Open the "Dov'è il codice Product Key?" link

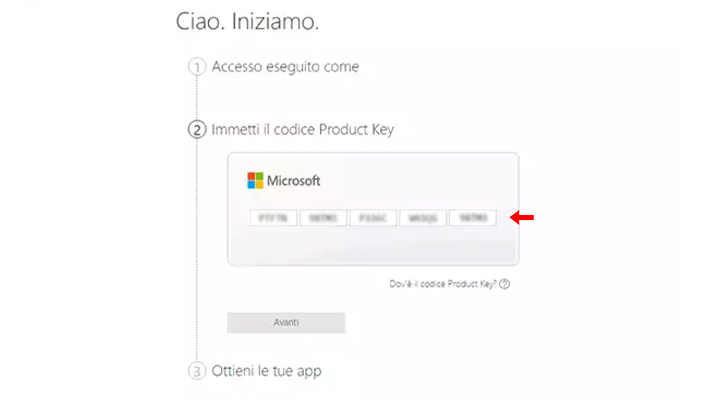click(x=443, y=284)
